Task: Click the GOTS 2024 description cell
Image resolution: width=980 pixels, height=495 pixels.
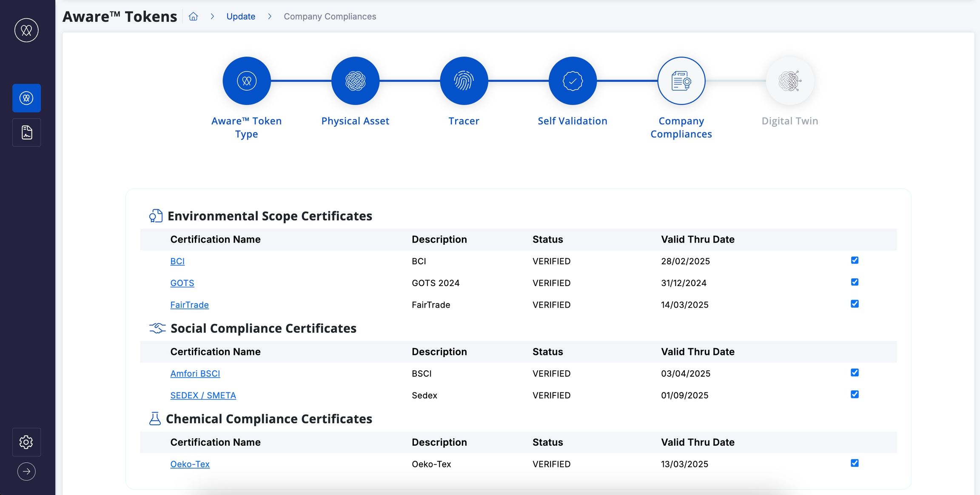Action: pyautogui.click(x=436, y=283)
